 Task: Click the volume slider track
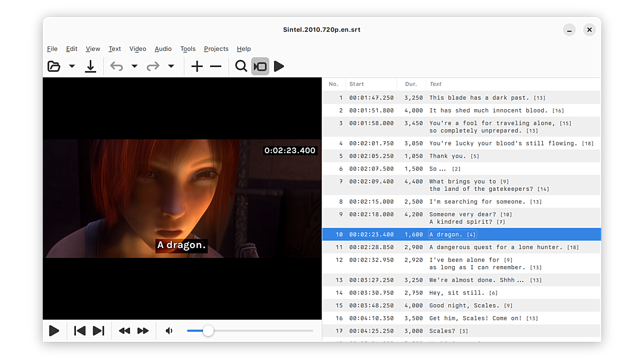258,331
